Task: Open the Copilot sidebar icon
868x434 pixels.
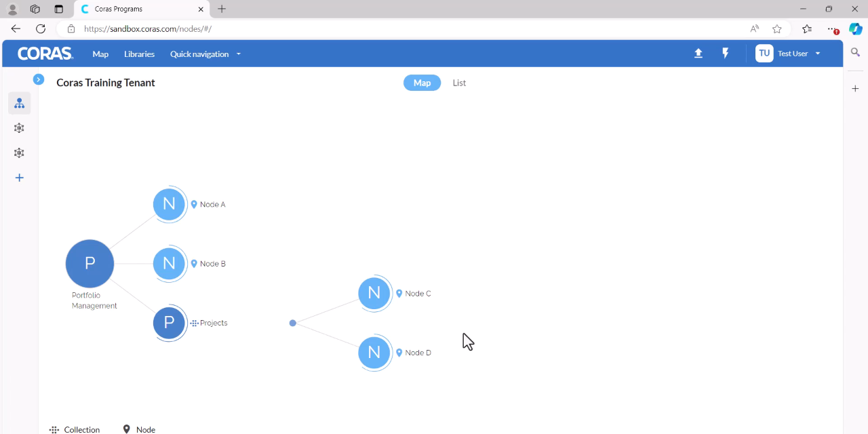Action: (856, 28)
